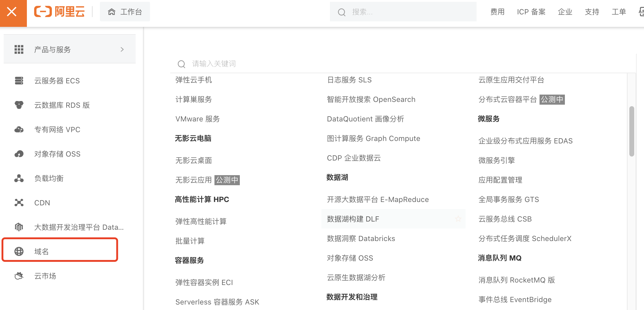644x310 pixels.
Task: Click the 云市场 marketplace icon
Action: tap(19, 276)
